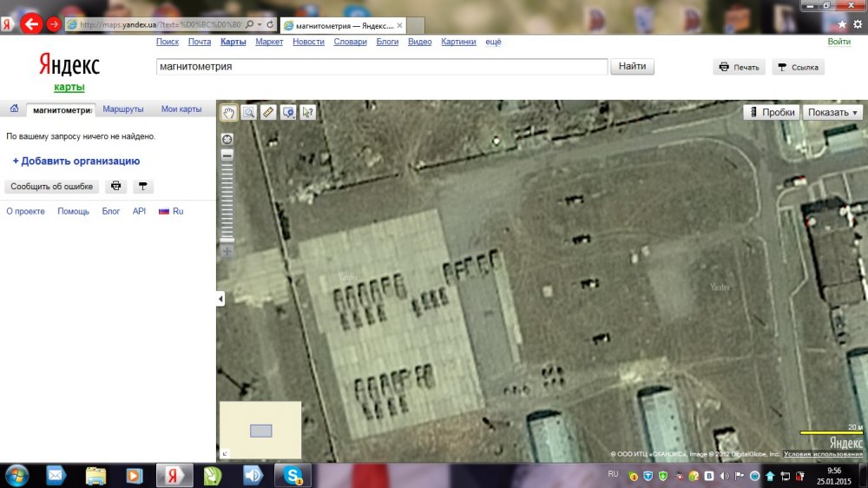Click the home icon in left panel
Viewport: 868px width, 488px height.
coord(14,109)
